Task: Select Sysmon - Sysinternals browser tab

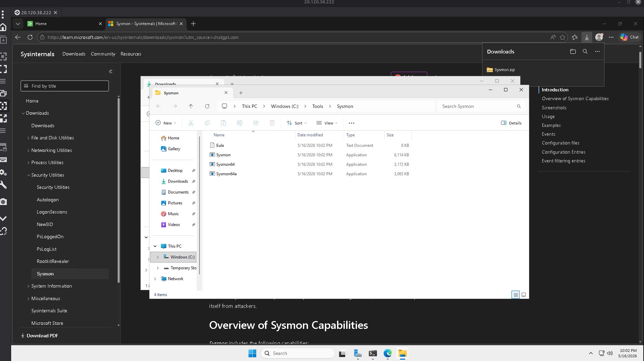Action: coord(145,24)
